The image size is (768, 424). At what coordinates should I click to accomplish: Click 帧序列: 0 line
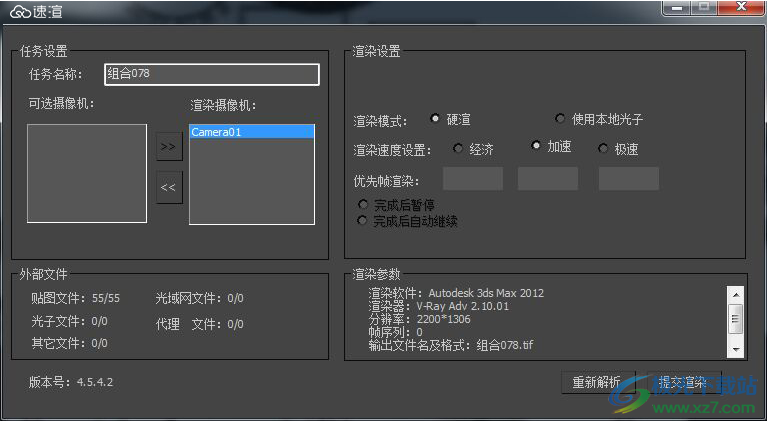point(395,332)
